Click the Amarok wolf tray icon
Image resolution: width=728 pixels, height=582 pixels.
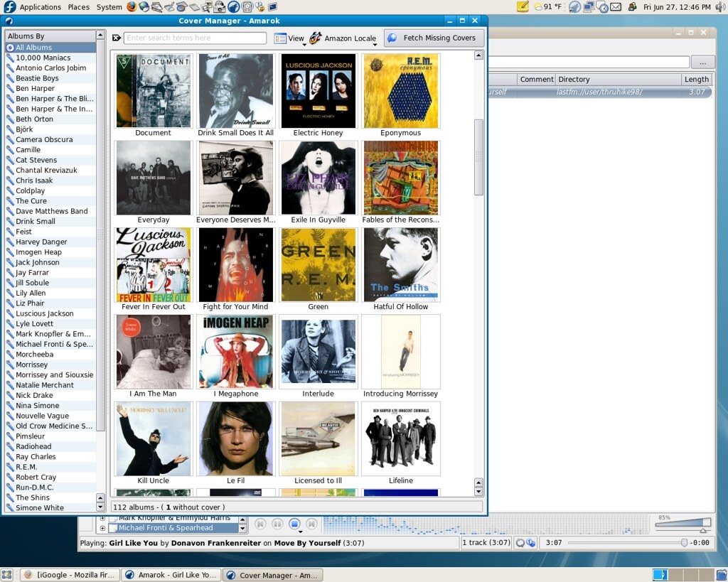click(x=574, y=7)
